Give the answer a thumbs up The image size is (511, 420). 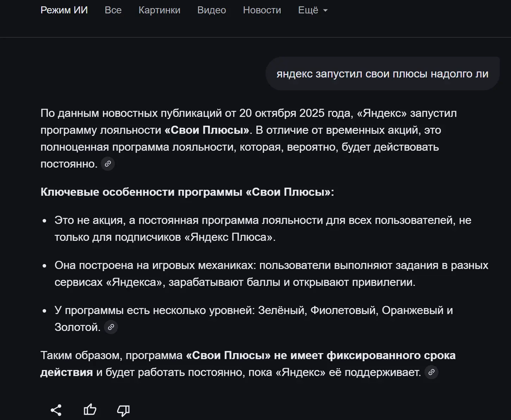point(90,410)
